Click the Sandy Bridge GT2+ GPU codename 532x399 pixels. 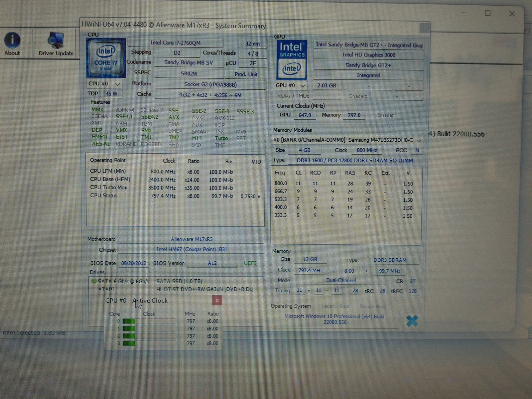(368, 65)
